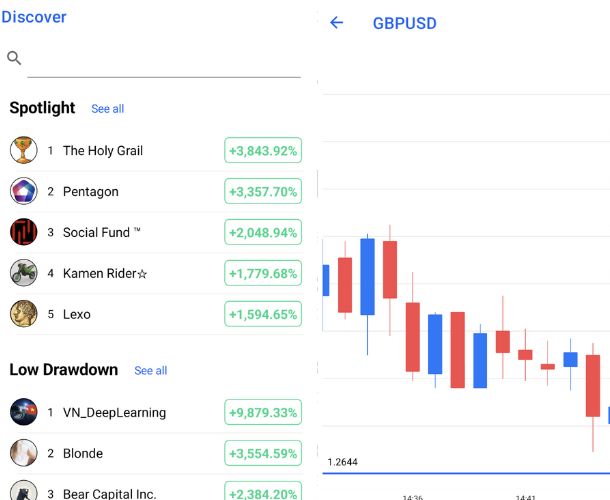Open the Blonde profile avatar
This screenshot has height=500, width=610.
click(23, 453)
